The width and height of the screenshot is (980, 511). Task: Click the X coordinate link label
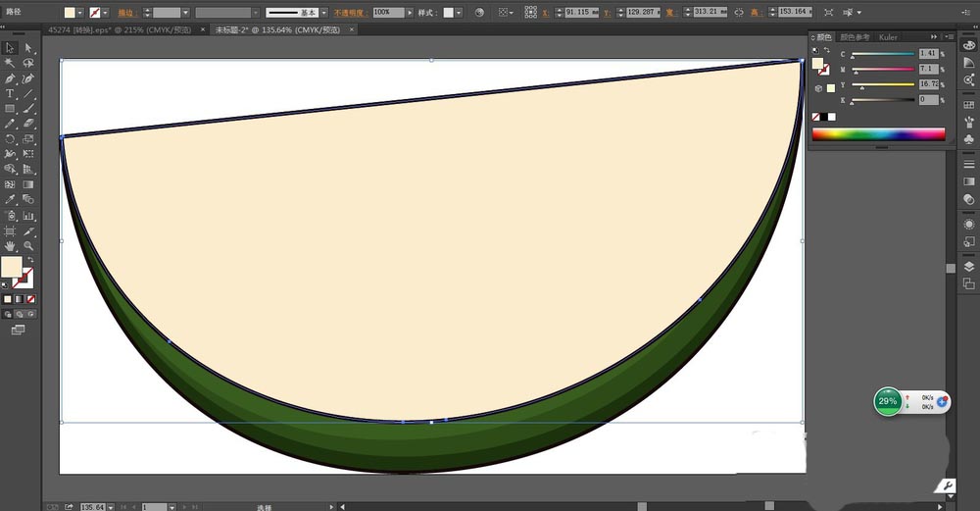pos(545,13)
